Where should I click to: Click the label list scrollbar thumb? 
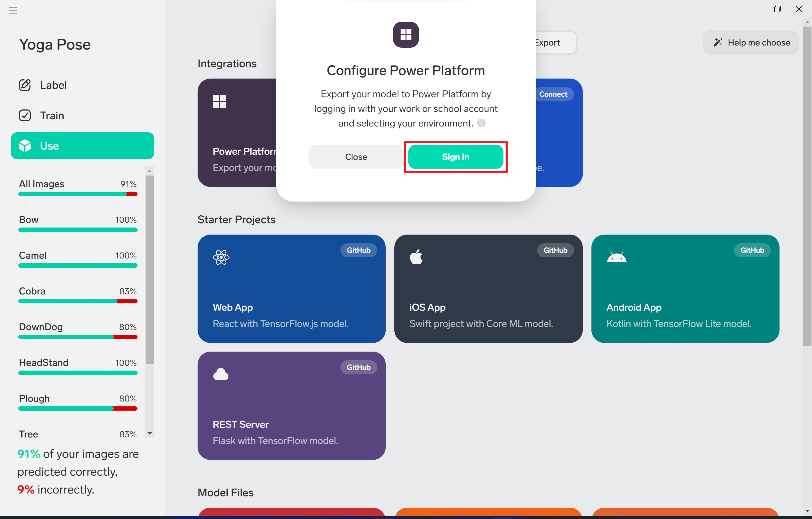coord(150,270)
